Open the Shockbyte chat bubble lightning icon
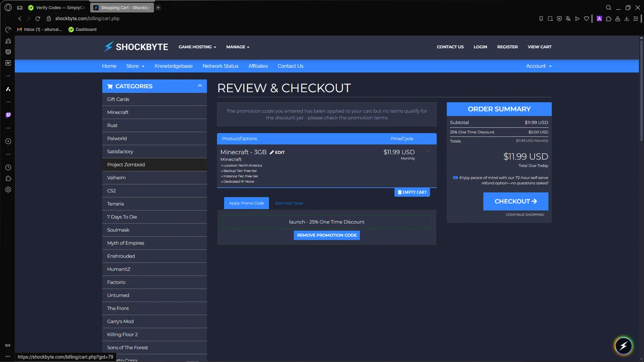644x362 pixels. pyautogui.click(x=623, y=346)
